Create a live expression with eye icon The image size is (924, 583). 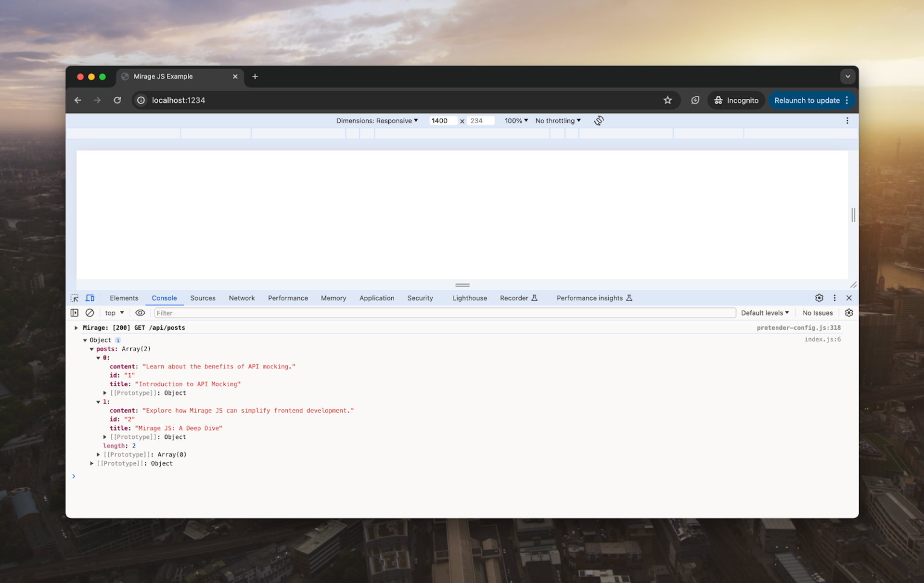(x=140, y=313)
